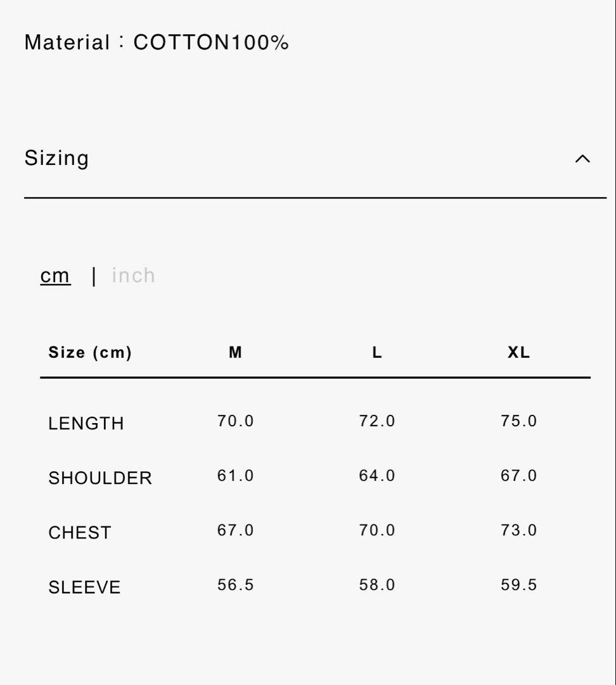The width and height of the screenshot is (616, 685).
Task: Click the 67.0 shoulder value for XL
Action: (x=518, y=476)
